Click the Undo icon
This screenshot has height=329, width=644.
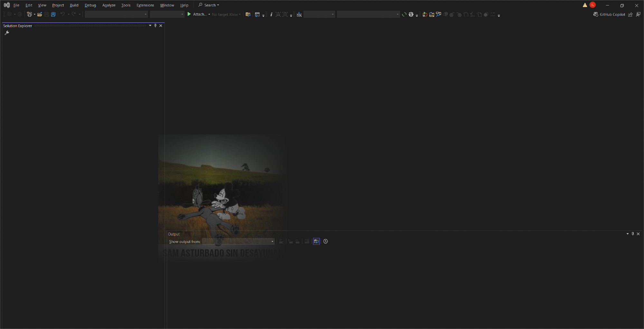pos(62,14)
